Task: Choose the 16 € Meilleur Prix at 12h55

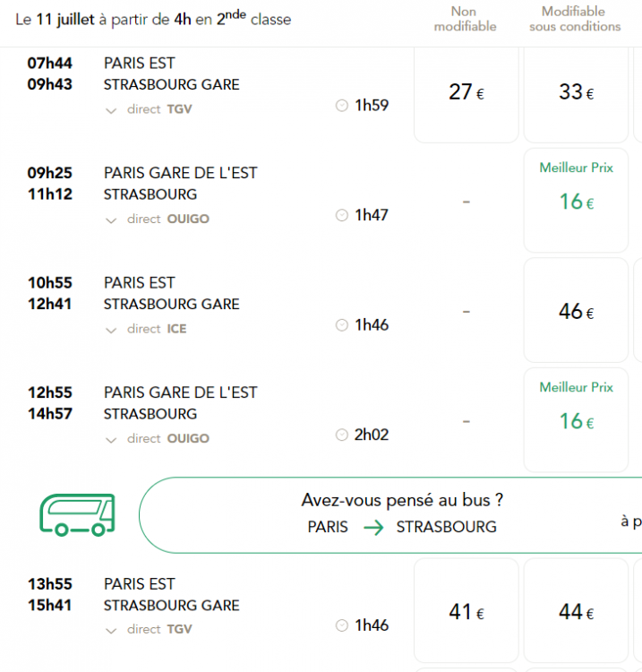Action: 576,420
